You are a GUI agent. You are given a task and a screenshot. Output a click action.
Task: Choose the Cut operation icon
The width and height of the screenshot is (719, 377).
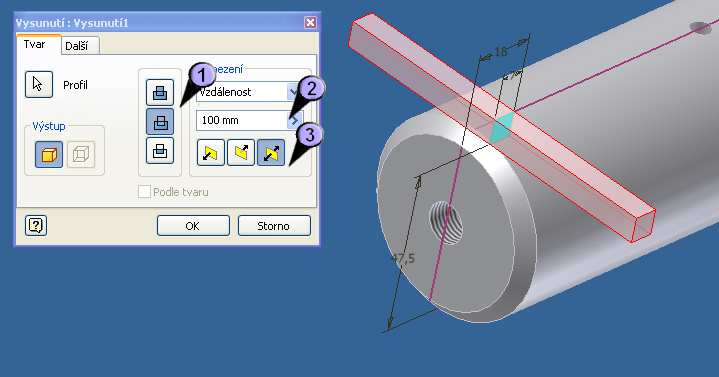point(160,122)
